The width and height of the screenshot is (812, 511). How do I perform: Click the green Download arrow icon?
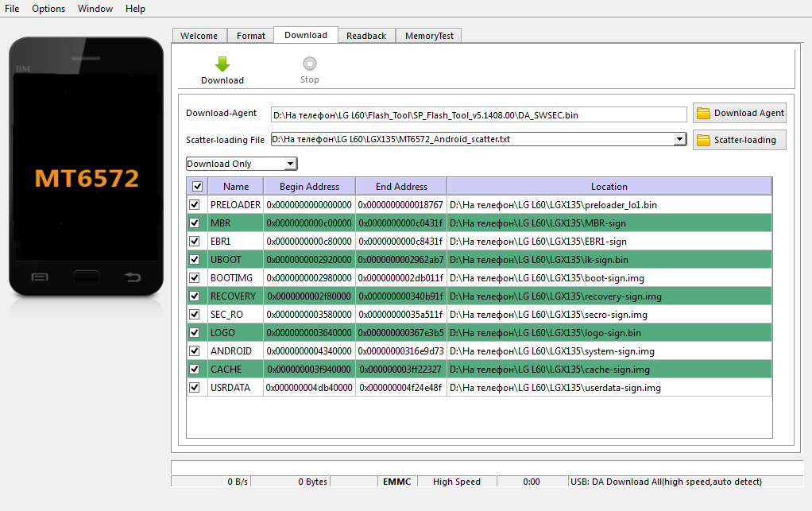click(222, 64)
